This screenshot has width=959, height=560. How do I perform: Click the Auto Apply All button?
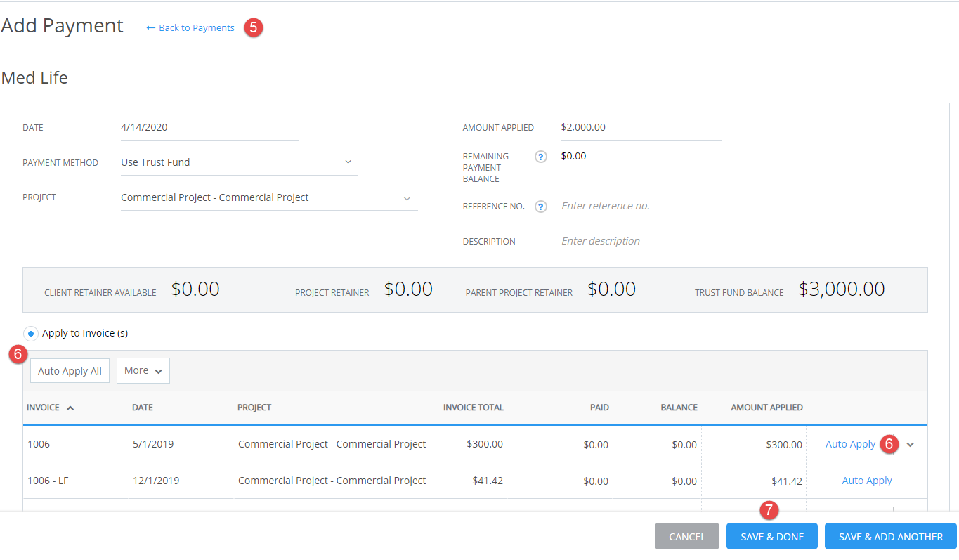70,370
